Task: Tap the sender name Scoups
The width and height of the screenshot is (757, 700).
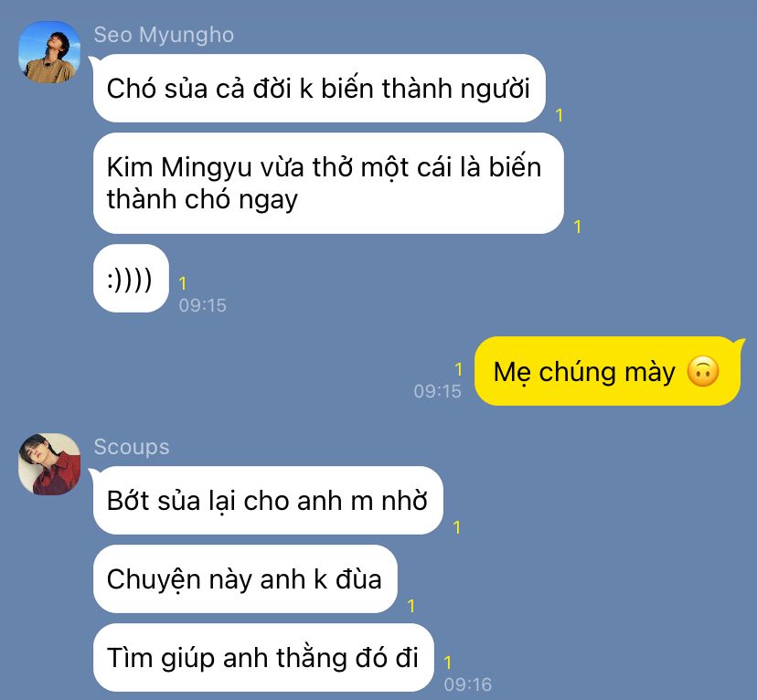Action: point(132,447)
